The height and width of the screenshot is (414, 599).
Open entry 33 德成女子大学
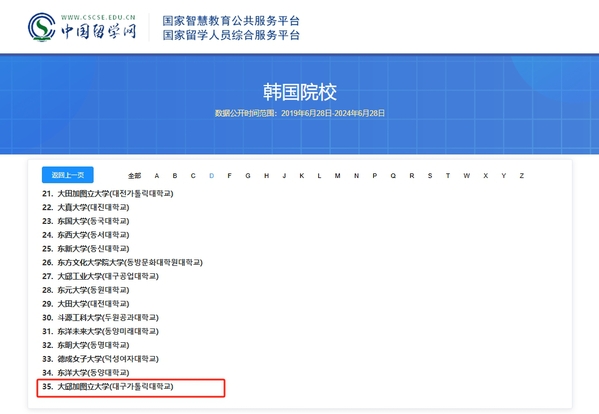coord(100,359)
